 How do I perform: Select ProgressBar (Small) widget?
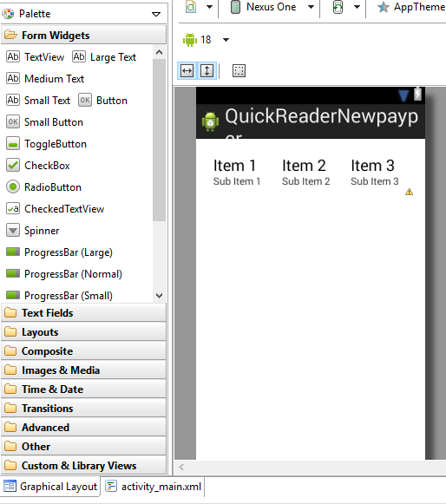(x=60, y=296)
